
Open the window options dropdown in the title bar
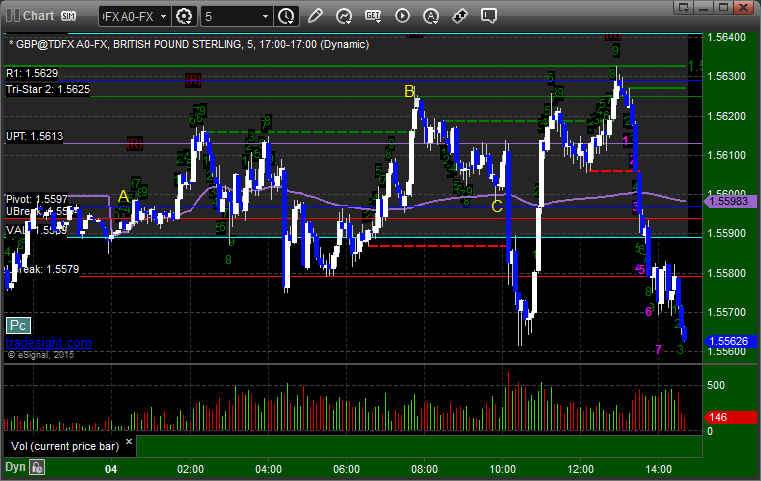684,7
